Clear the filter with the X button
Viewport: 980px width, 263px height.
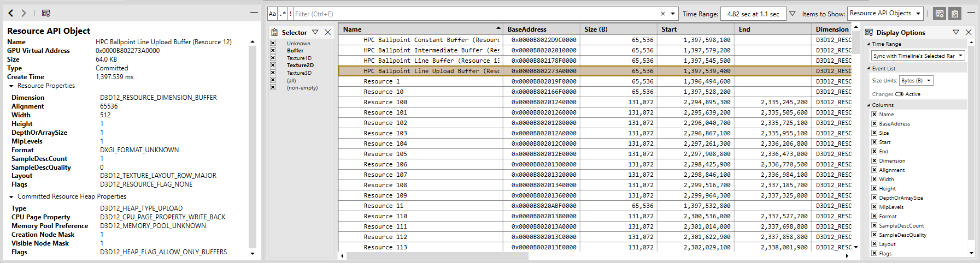663,14
